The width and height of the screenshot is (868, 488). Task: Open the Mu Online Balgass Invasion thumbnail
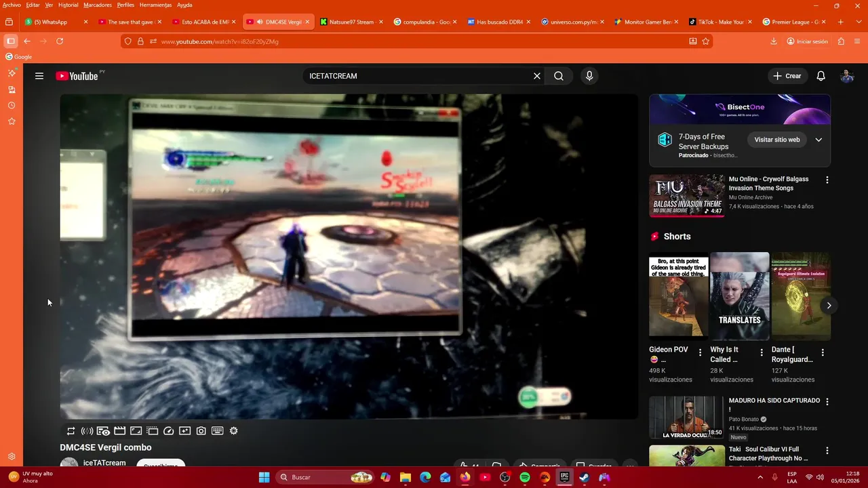point(687,196)
